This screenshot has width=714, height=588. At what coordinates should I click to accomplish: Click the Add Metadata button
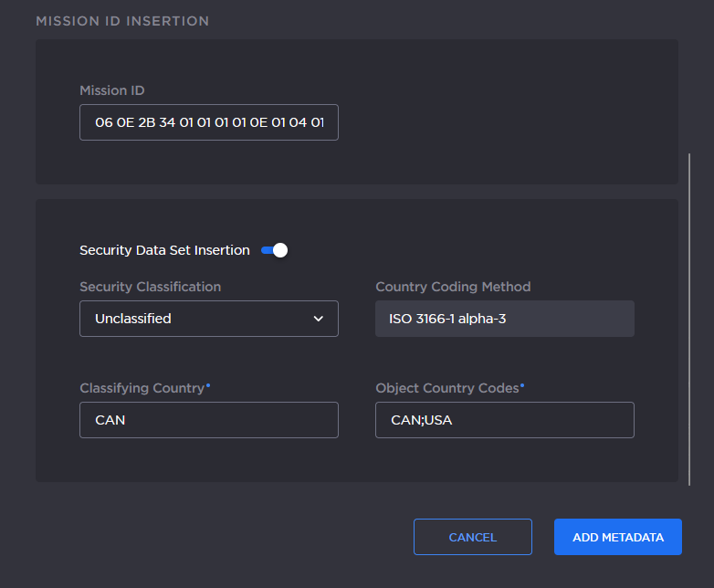click(x=617, y=537)
